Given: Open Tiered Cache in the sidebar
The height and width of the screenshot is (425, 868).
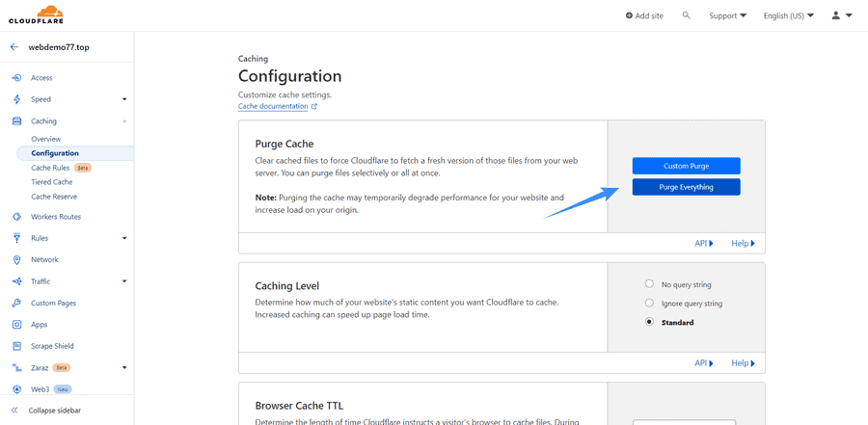Looking at the screenshot, I should pyautogui.click(x=51, y=182).
